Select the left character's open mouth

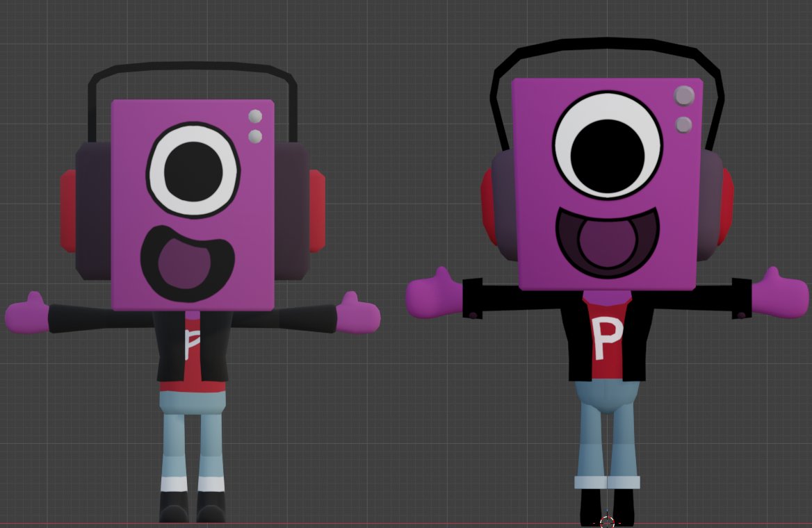(187, 265)
